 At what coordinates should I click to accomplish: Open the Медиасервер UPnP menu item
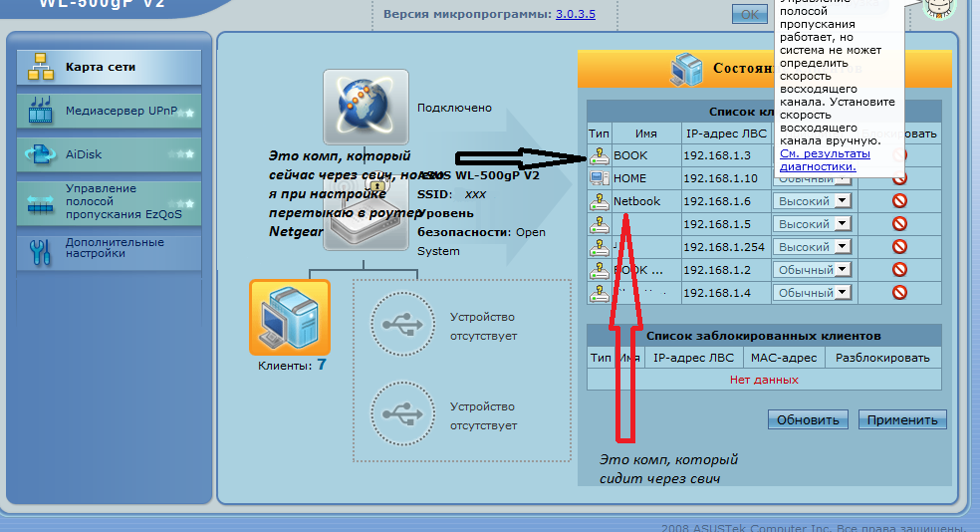coord(110,112)
